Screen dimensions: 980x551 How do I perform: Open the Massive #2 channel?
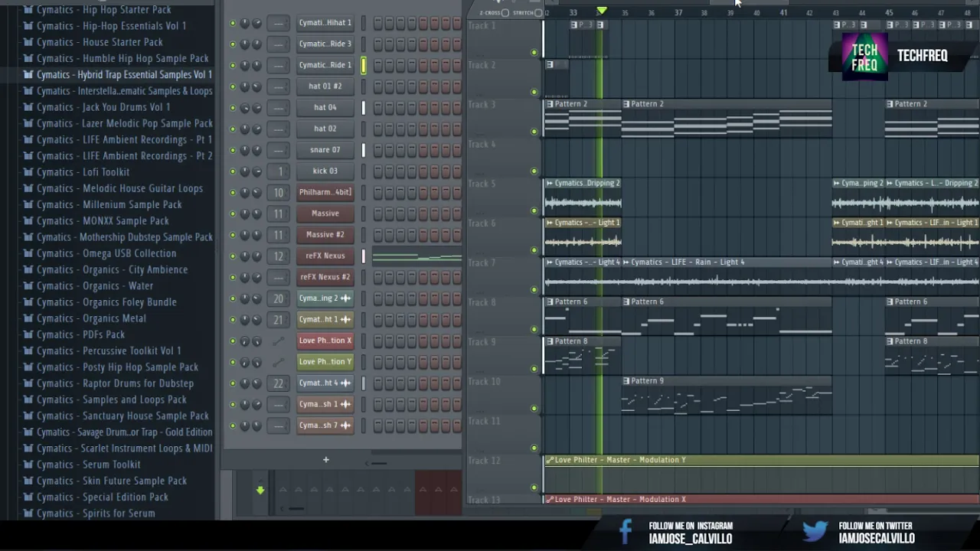point(325,235)
